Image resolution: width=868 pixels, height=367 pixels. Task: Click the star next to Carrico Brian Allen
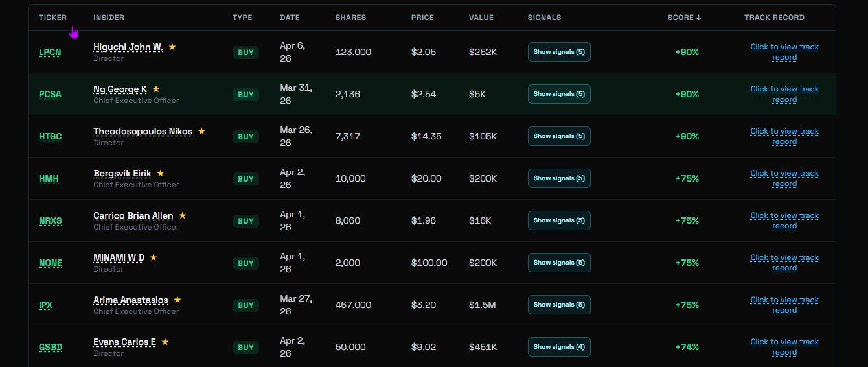tap(183, 215)
